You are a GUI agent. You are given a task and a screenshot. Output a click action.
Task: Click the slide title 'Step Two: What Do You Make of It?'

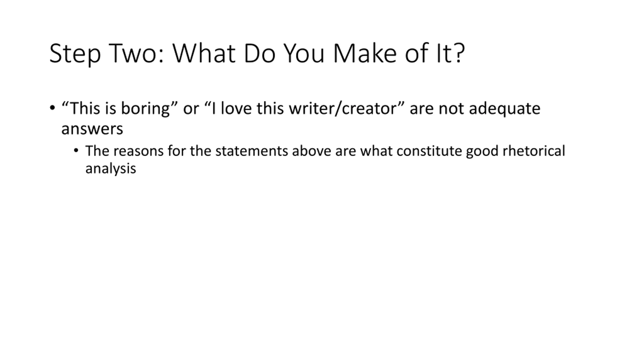(257, 54)
